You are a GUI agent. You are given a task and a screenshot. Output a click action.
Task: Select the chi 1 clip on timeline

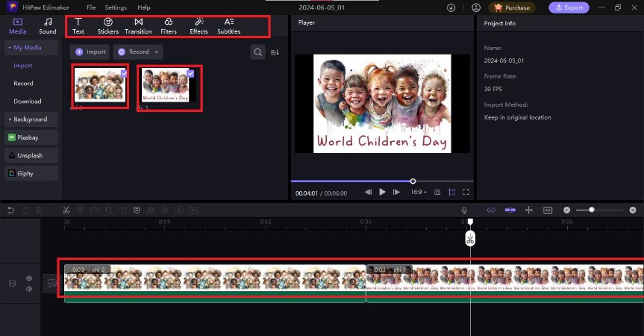(x=504, y=284)
